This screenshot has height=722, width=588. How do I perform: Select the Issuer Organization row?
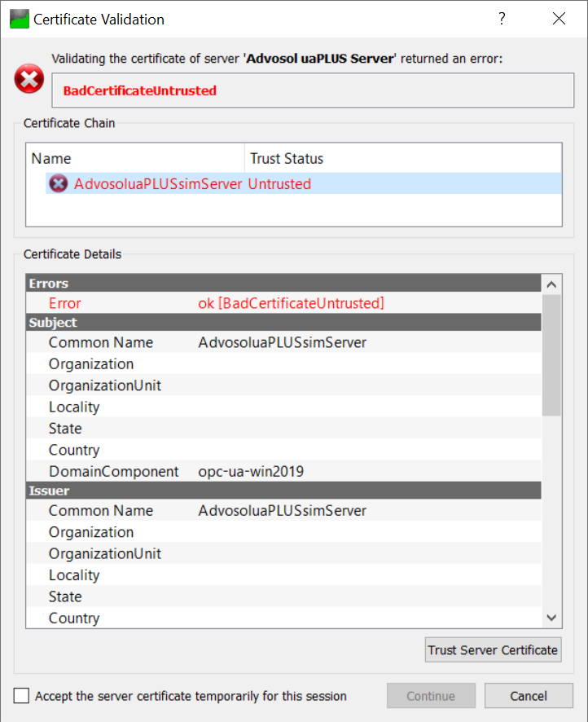[283, 532]
